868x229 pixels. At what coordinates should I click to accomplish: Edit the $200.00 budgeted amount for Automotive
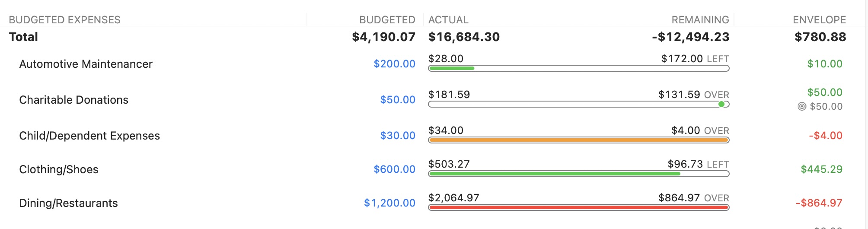click(394, 64)
